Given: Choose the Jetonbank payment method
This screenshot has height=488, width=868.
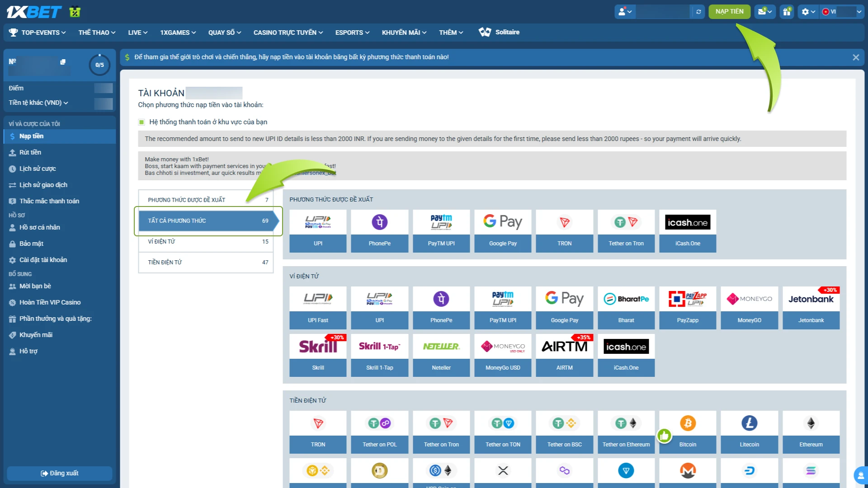Looking at the screenshot, I should coord(811,308).
